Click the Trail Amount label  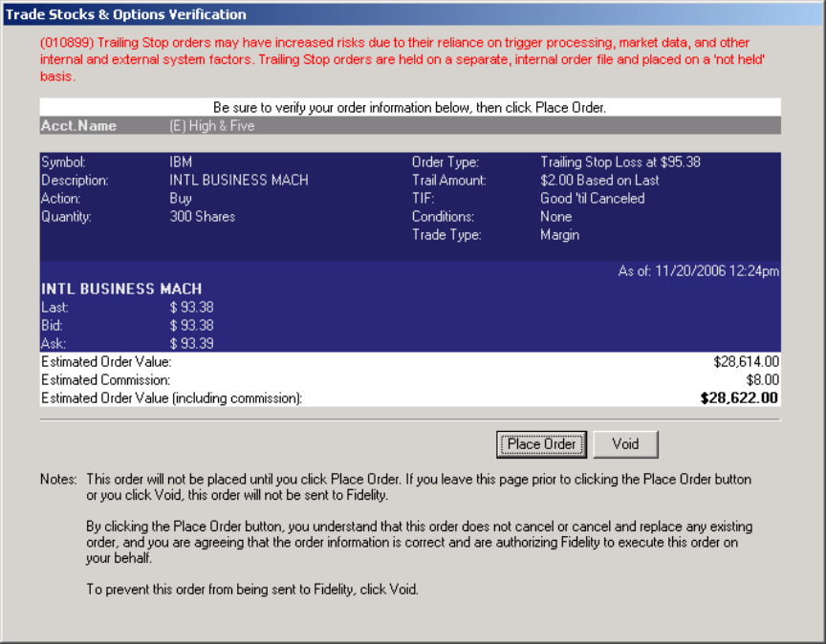coord(448,180)
